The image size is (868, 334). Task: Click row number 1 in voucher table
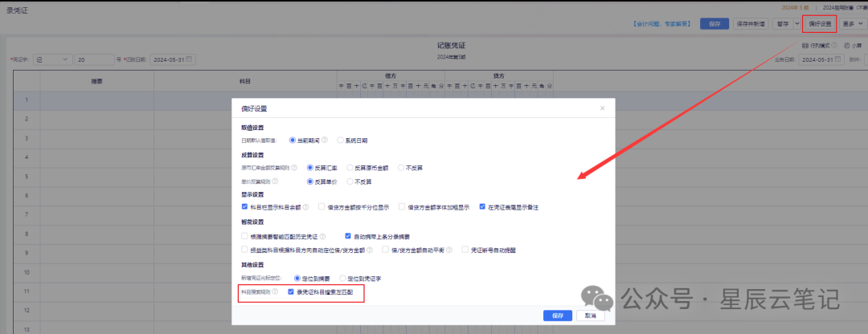click(x=27, y=100)
